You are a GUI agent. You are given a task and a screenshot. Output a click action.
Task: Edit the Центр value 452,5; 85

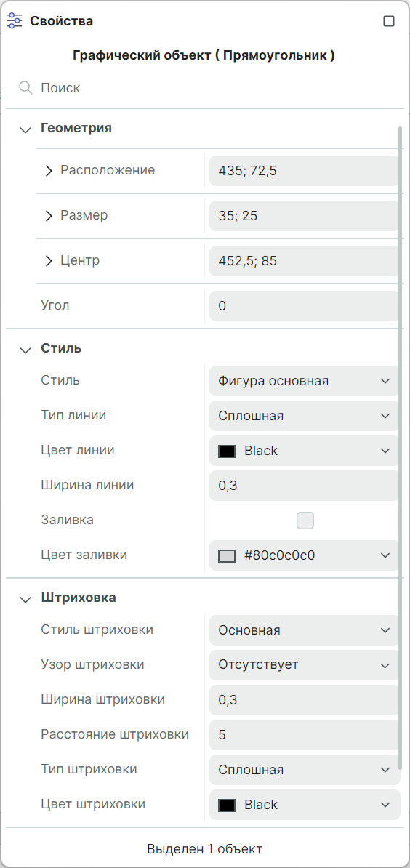click(305, 261)
